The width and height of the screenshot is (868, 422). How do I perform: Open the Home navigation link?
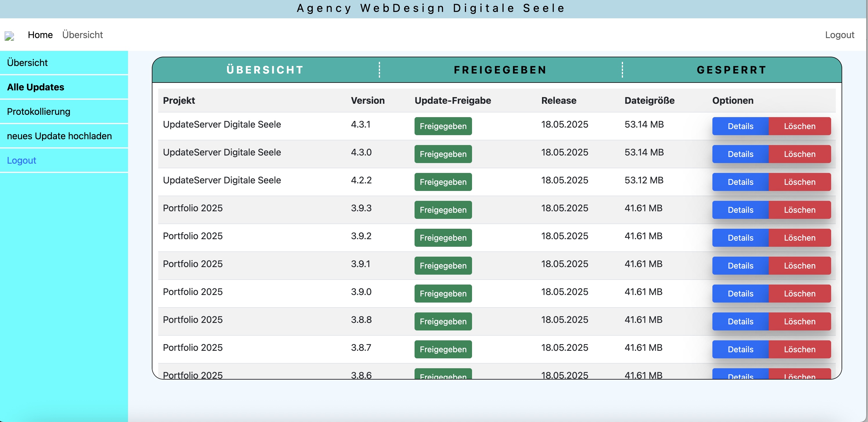click(x=40, y=35)
